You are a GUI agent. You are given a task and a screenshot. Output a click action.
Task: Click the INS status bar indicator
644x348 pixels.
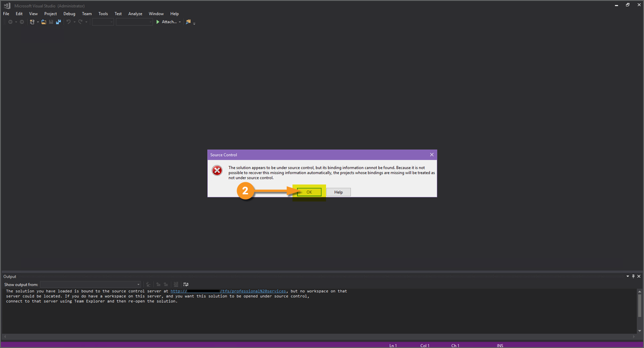click(500, 345)
